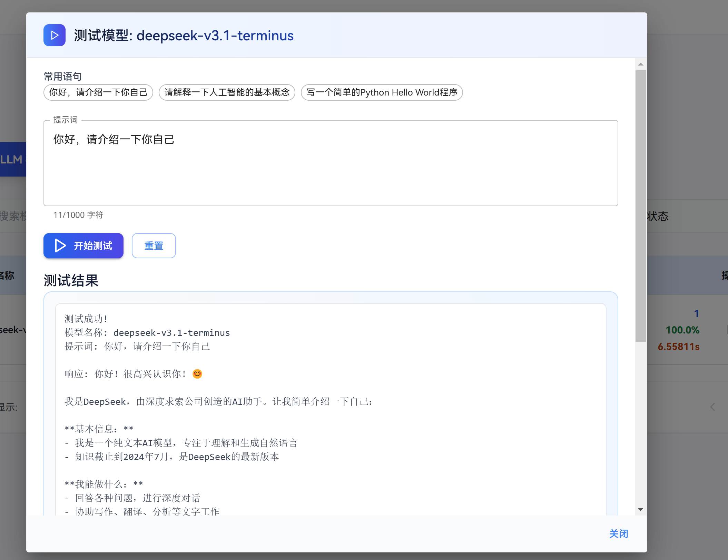This screenshot has width=728, height=560.
Task: Click the 状态 column header
Action: point(658,216)
